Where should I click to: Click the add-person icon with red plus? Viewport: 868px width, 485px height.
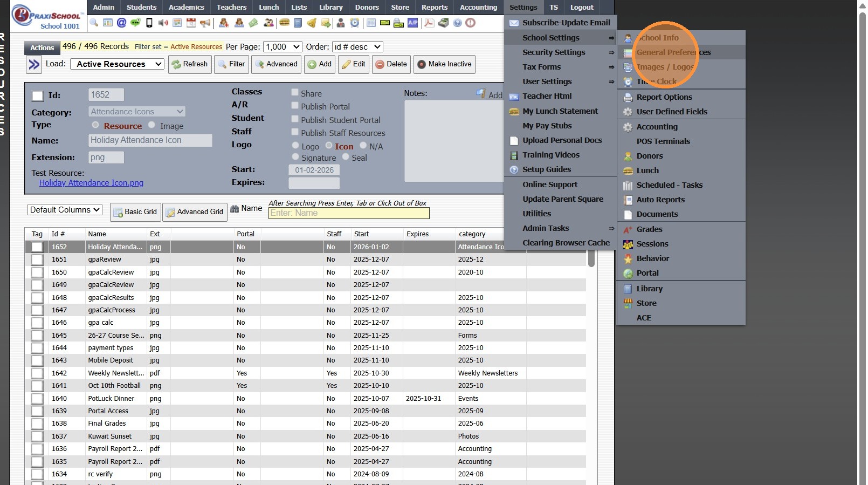pyautogui.click(x=224, y=23)
